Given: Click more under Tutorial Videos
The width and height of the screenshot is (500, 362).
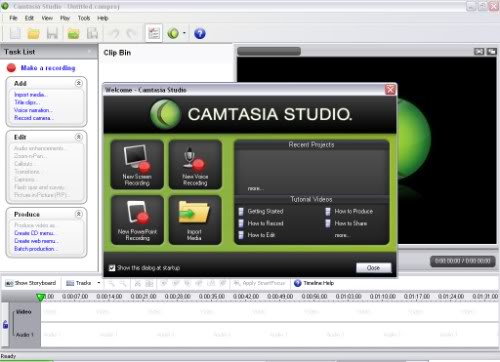Looking at the screenshot, I should pos(343,235).
